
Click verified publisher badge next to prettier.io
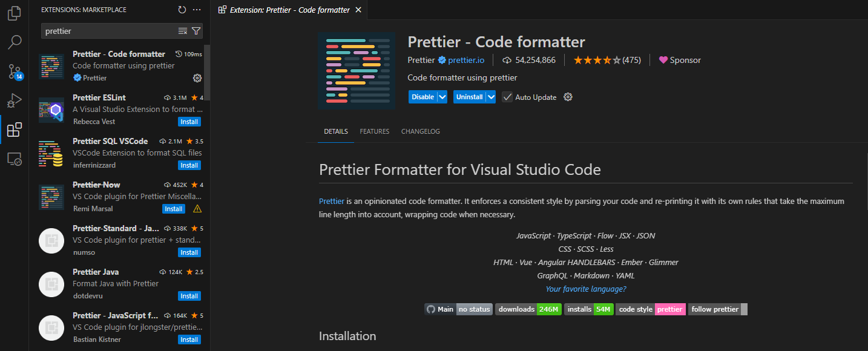[x=442, y=60]
